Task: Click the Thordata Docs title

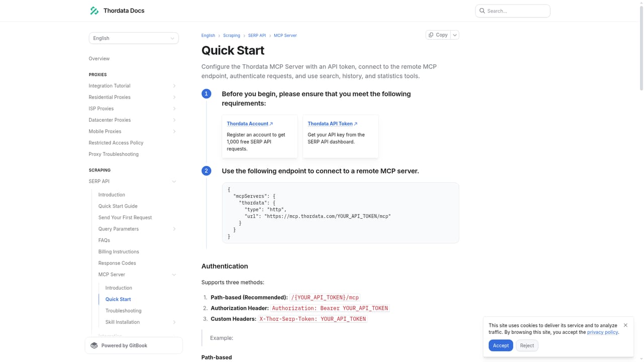Action: pyautogui.click(x=124, y=11)
